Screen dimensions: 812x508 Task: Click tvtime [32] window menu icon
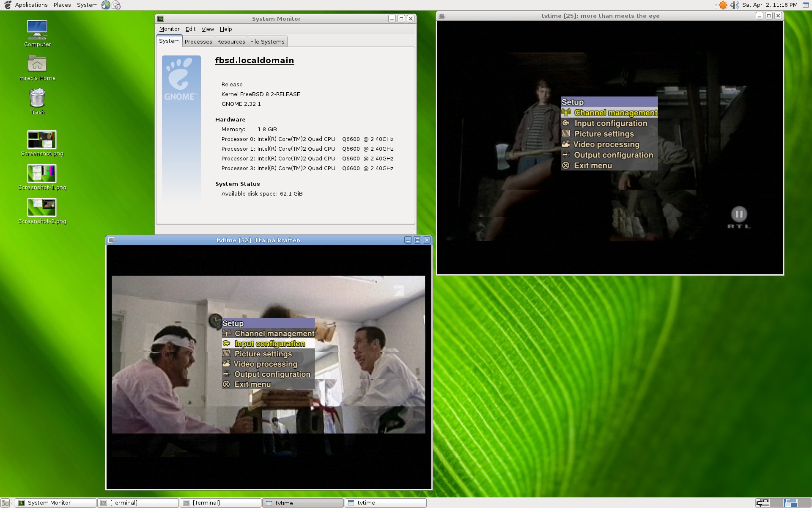[x=111, y=240]
